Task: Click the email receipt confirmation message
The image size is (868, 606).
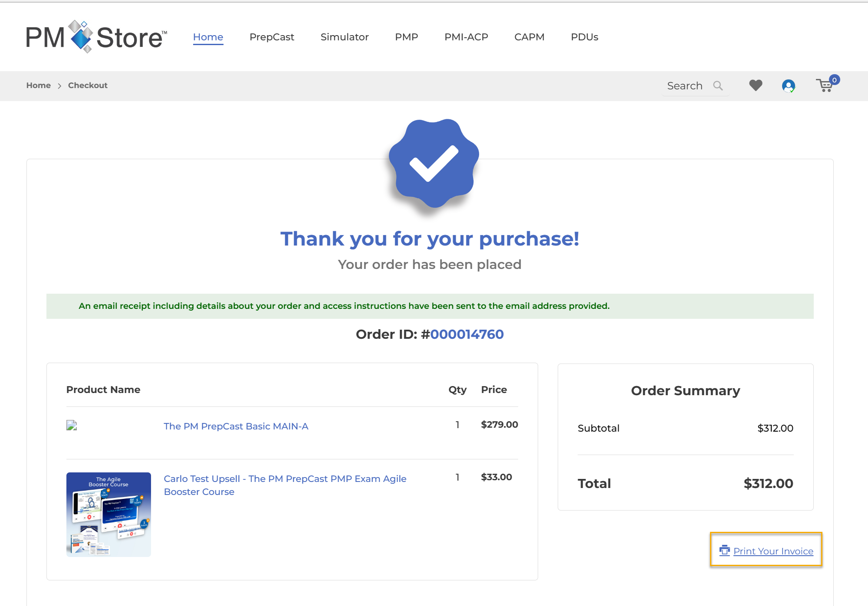Action: [344, 306]
